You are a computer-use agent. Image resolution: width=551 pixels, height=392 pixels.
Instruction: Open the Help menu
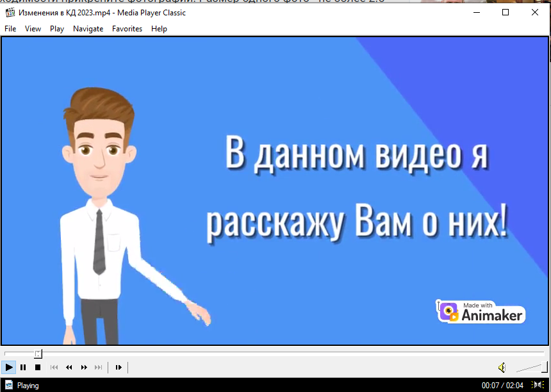pyautogui.click(x=159, y=28)
